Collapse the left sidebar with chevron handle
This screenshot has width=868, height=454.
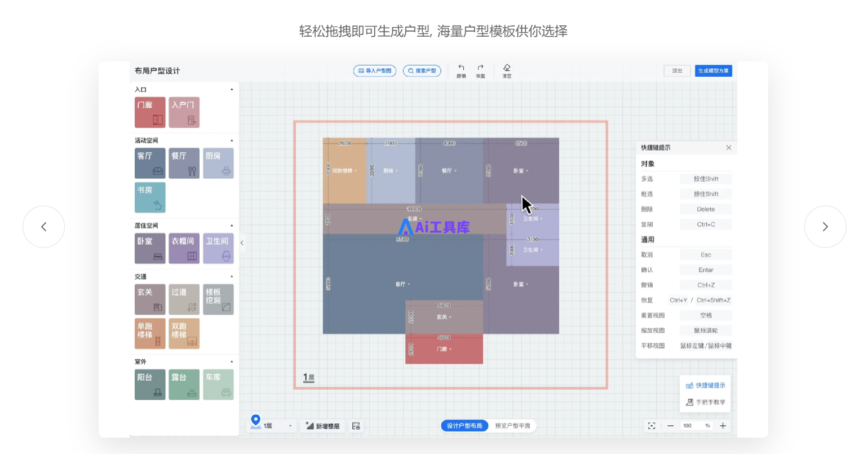242,243
